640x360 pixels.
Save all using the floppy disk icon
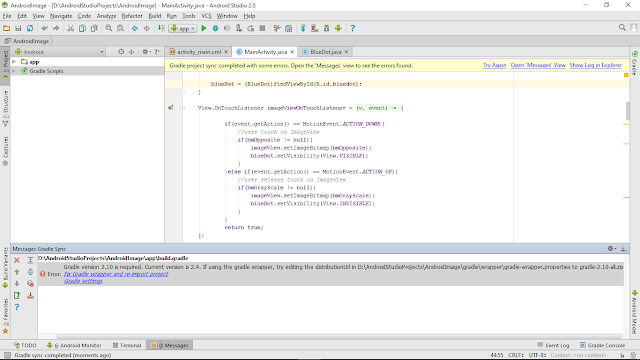pos(18,28)
